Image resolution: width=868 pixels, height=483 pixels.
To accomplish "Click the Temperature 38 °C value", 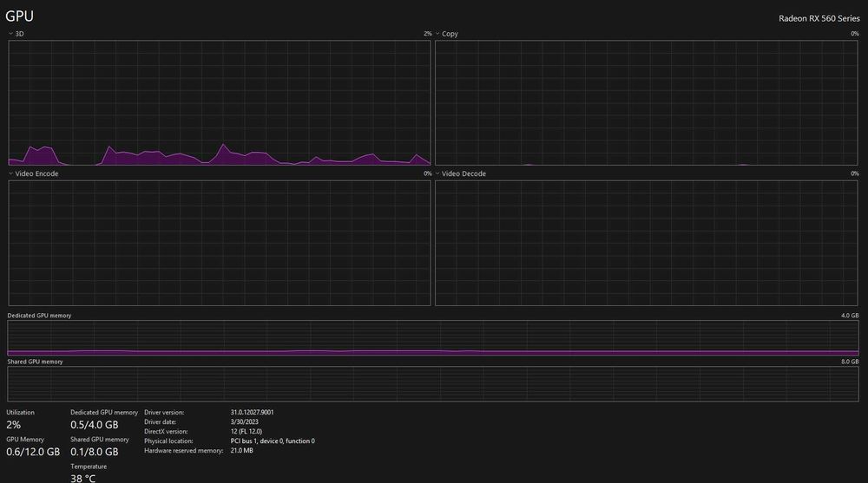I will click(x=82, y=479).
